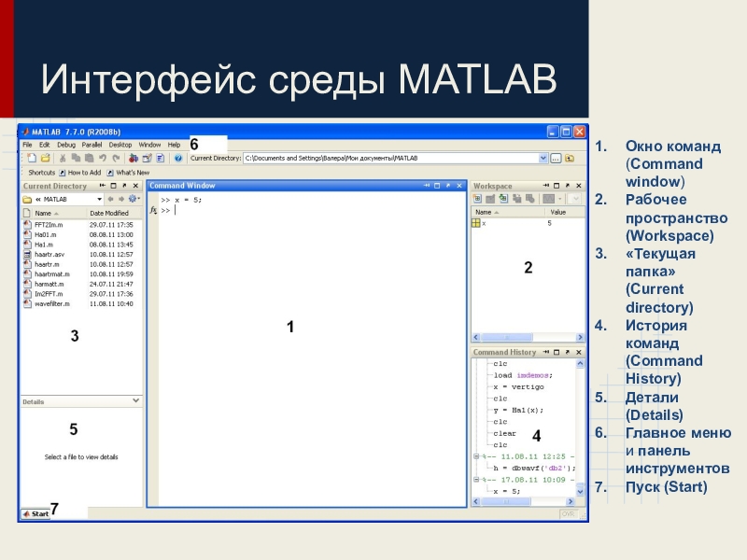Select 'clear' entry in Command History
Image resolution: width=747 pixels, height=560 pixels.
pos(504,433)
